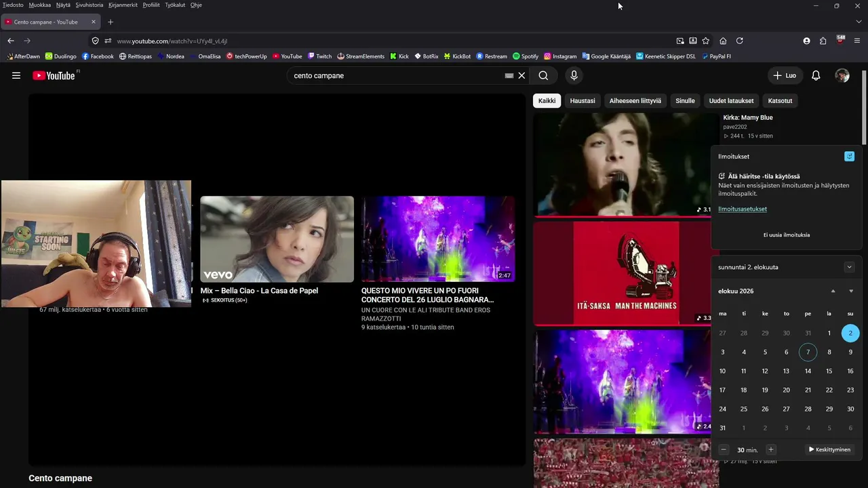Open the PayPal FI bookmark

[716, 56]
